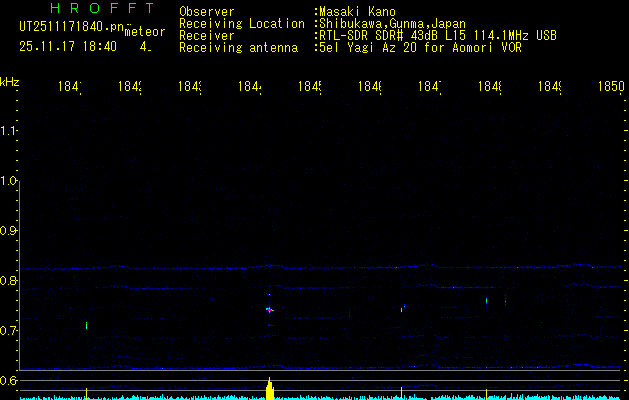Select the 0.9 frequency axis label

click(x=10, y=231)
